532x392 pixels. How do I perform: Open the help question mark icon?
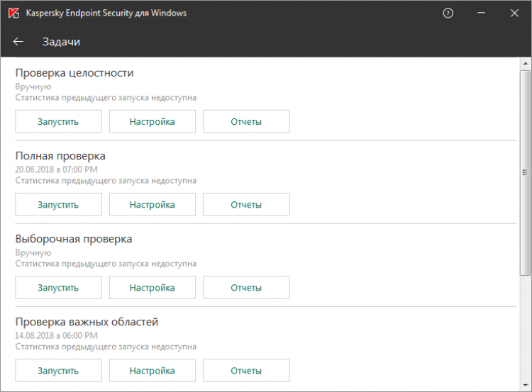448,13
